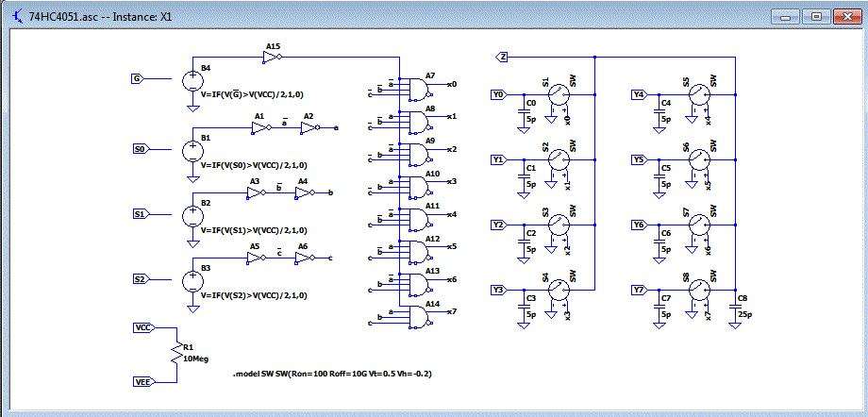Click the V=IF(V(S2)>V(VCC)/2,1,0) expression
Viewport: 868px width, 417px height.
254,295
